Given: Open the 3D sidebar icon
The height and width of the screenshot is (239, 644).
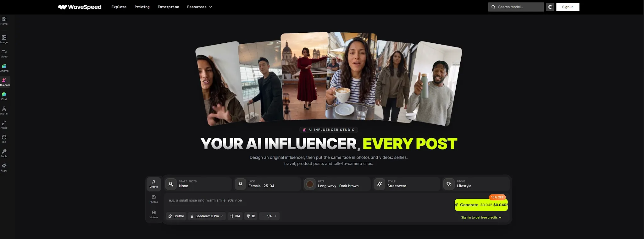Looking at the screenshot, I should [4, 139].
